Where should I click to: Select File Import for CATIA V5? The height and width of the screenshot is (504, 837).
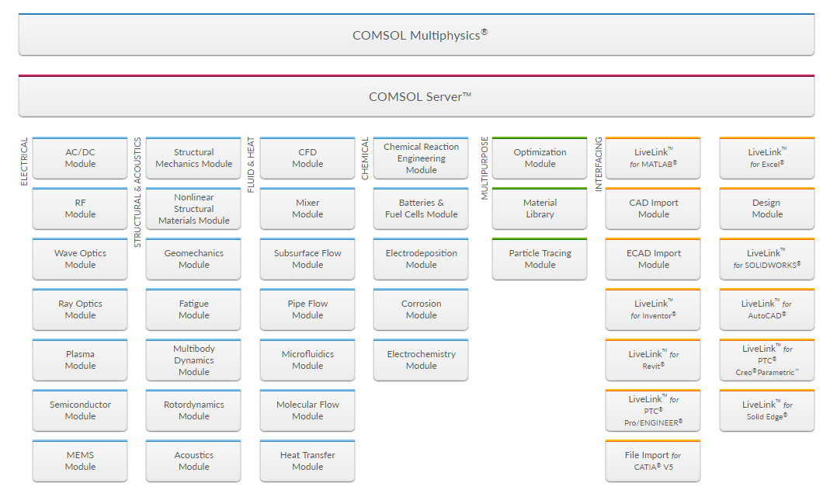click(653, 461)
